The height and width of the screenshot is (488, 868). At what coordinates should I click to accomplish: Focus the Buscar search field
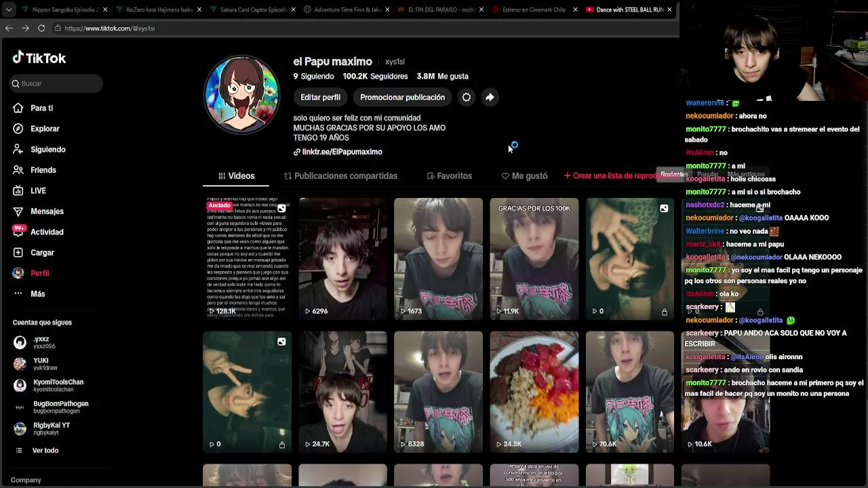56,83
